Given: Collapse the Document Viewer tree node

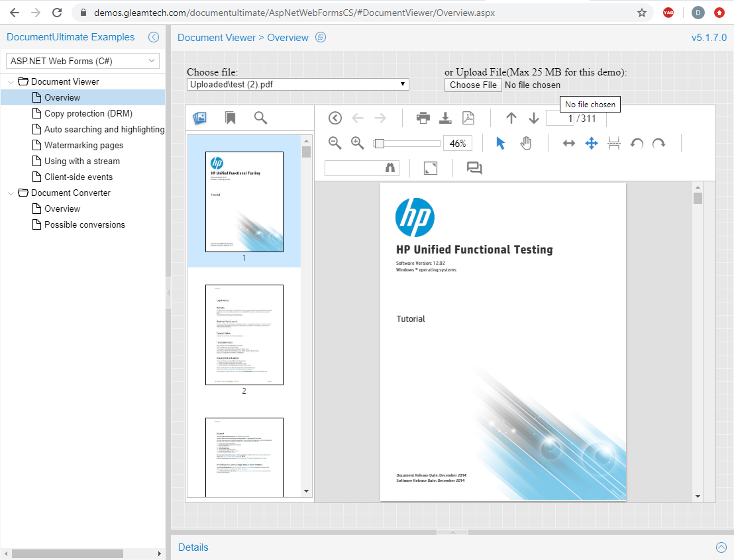Looking at the screenshot, I should (11, 81).
